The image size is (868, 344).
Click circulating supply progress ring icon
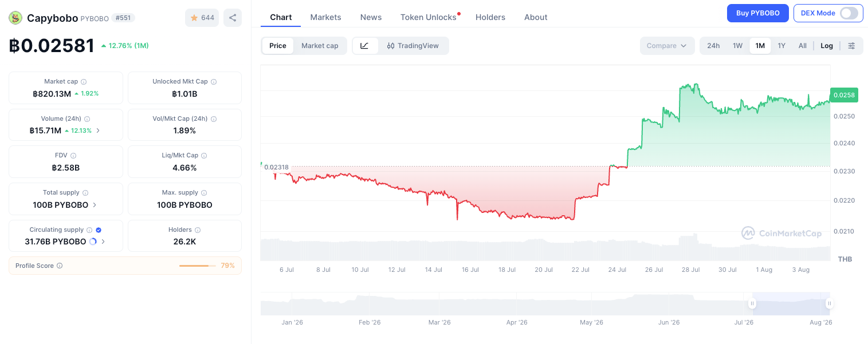coord(93,242)
